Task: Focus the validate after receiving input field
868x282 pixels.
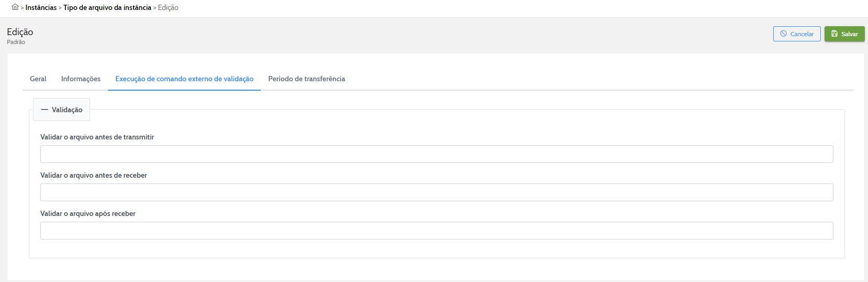Action: click(436, 231)
